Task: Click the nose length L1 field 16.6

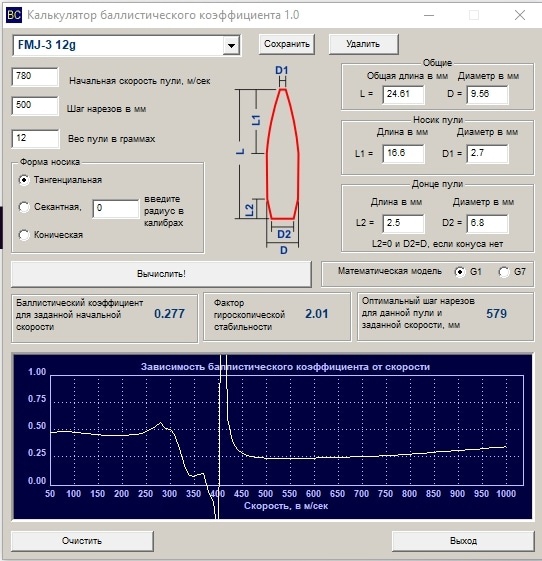Action: point(403,154)
